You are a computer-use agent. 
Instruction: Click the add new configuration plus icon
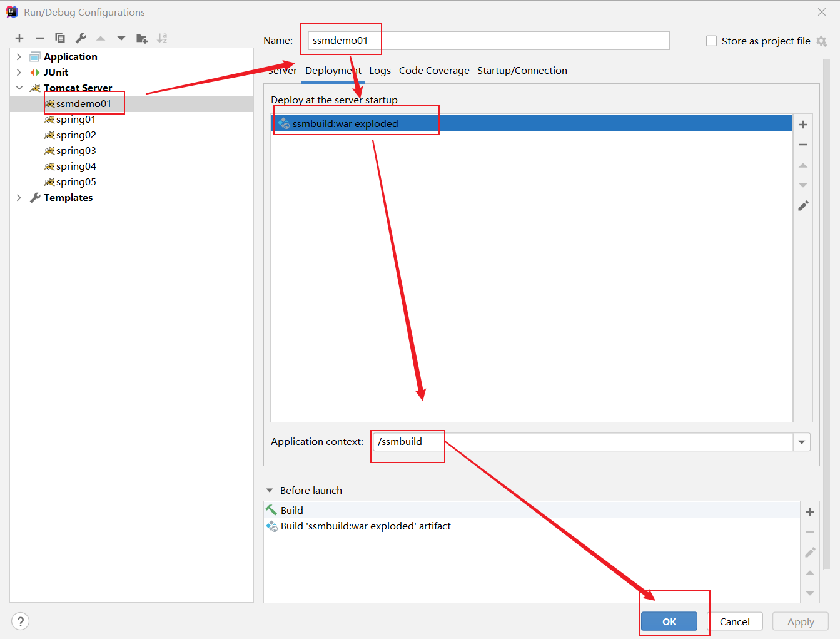point(19,38)
